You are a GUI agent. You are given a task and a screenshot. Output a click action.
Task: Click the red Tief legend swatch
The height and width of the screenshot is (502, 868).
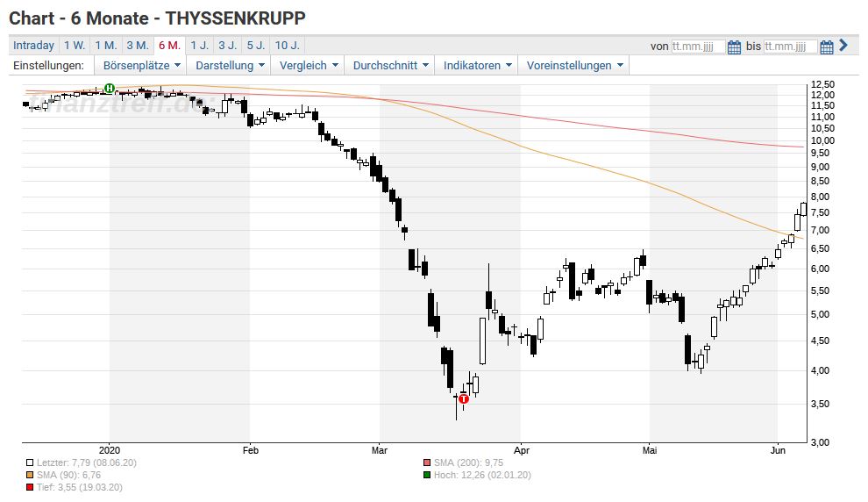30,488
